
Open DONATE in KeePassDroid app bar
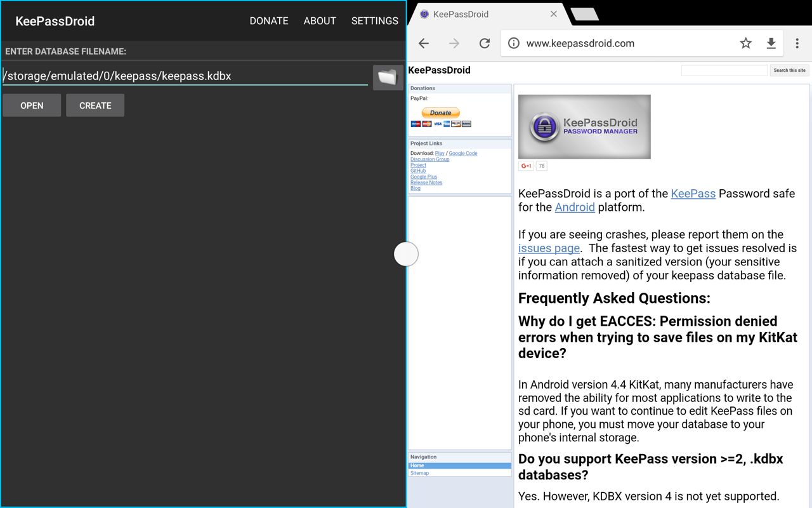point(269,21)
